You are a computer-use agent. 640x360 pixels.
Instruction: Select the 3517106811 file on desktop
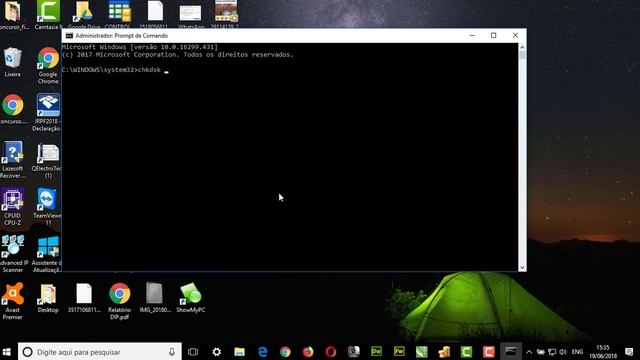click(84, 298)
